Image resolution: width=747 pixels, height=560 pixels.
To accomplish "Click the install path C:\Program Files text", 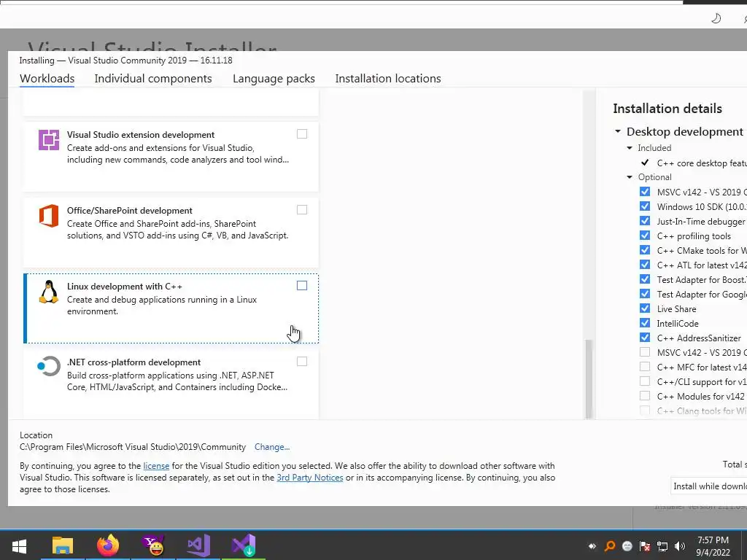I will pos(133,447).
